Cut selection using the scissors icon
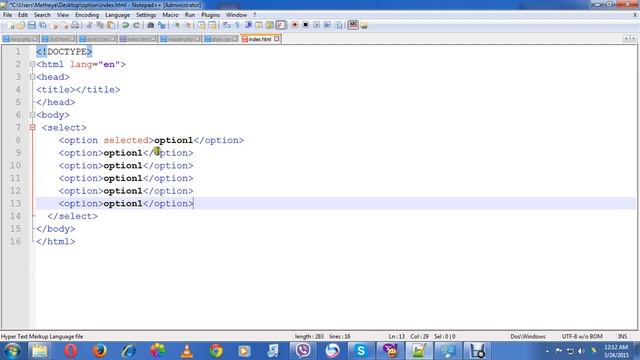 [x=89, y=25]
